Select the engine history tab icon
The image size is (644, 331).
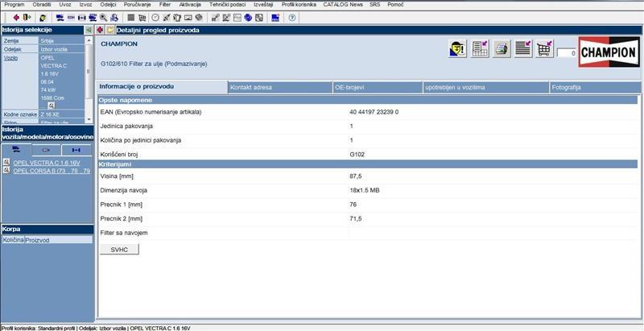tap(46, 151)
